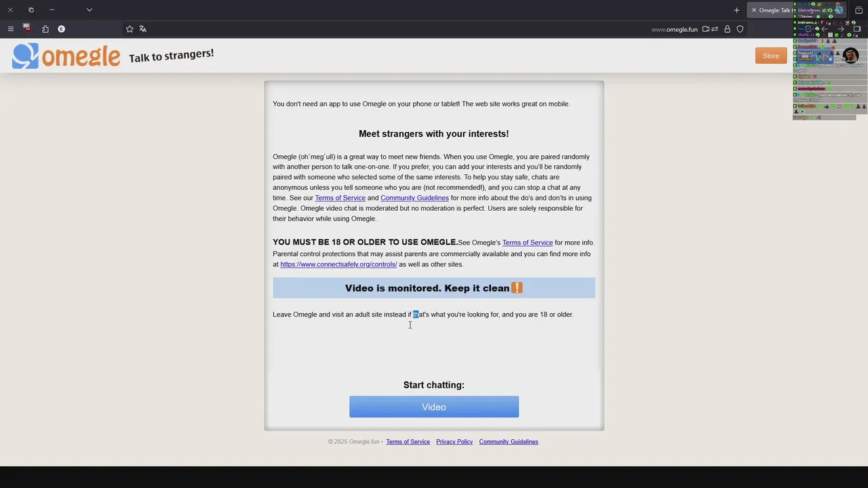This screenshot has height=488, width=868.
Task: Open a new tab with the plus icon
Action: coord(736,10)
